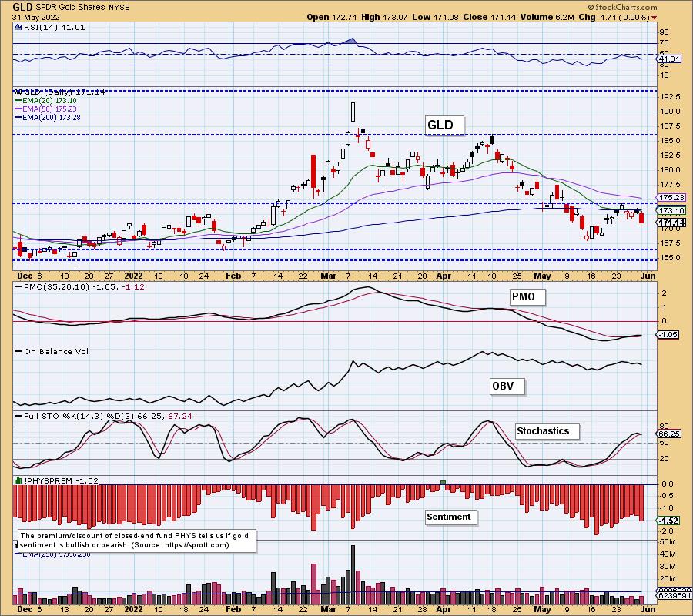Open the StockCharts.com copyright link

622,7
